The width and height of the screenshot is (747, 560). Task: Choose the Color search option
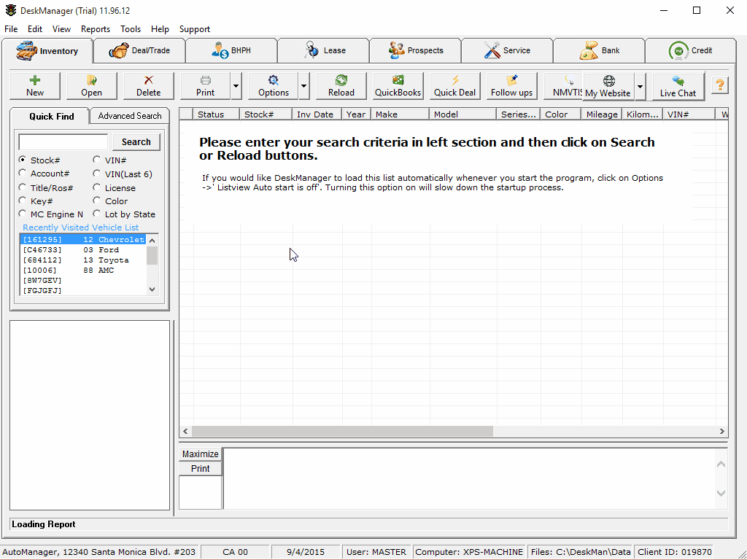(x=97, y=201)
